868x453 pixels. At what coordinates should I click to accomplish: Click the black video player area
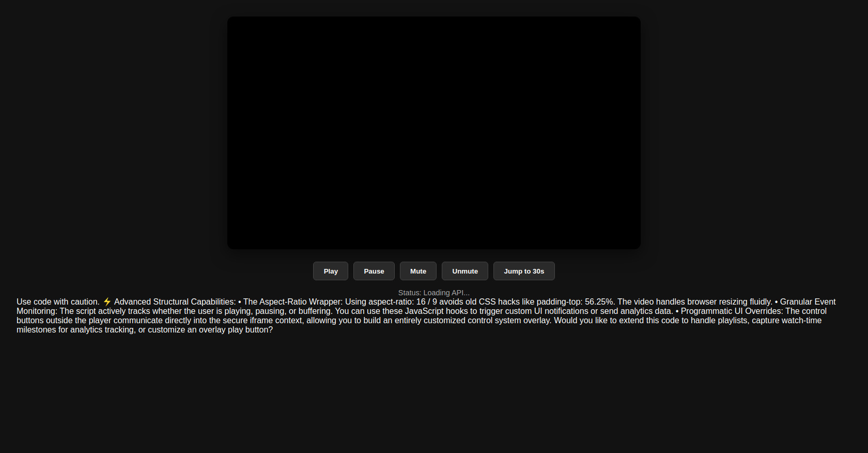[434, 133]
